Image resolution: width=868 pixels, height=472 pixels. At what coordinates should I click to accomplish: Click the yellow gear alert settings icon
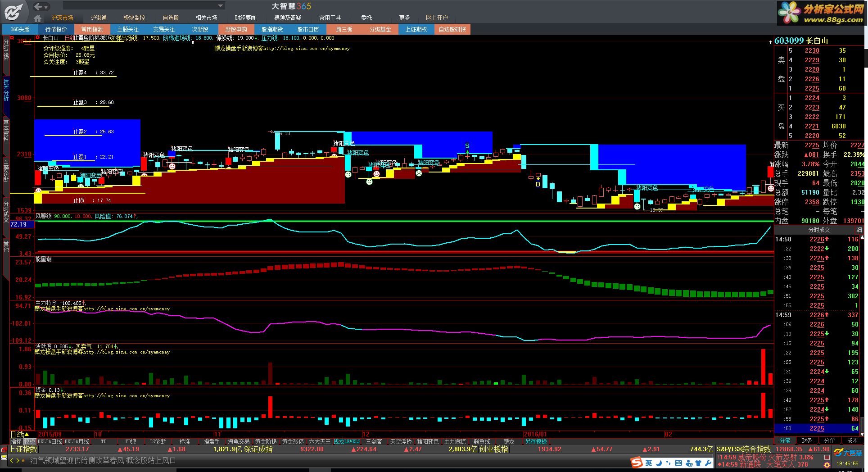pos(827,465)
